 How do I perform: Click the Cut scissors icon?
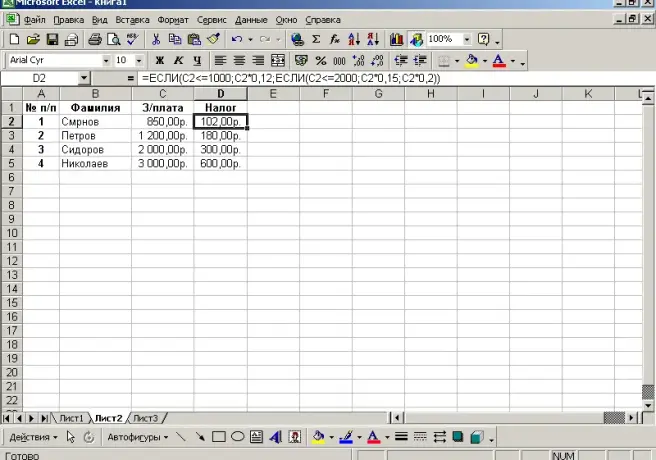157,39
